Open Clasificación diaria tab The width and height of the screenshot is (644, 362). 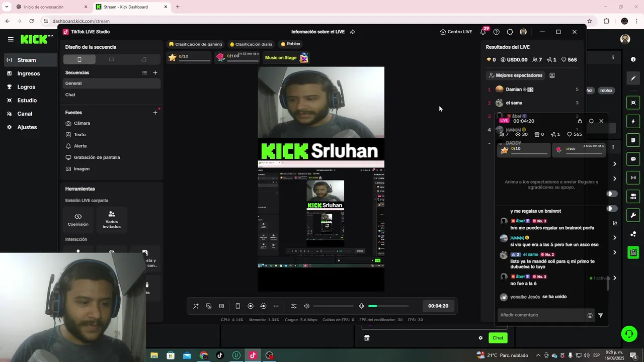[x=251, y=44]
